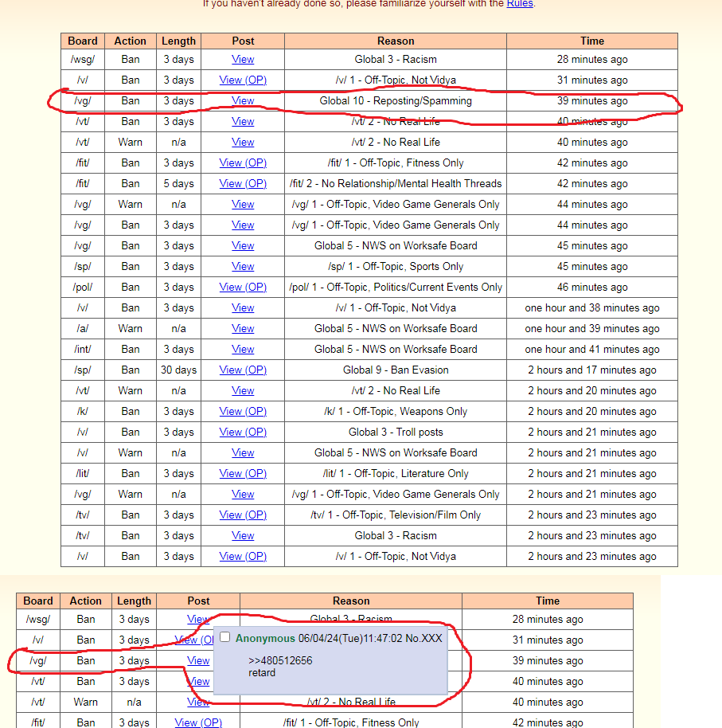The height and width of the screenshot is (728, 722).
Task: Open View for /sp/ Sports Only ban
Action: pos(243,267)
